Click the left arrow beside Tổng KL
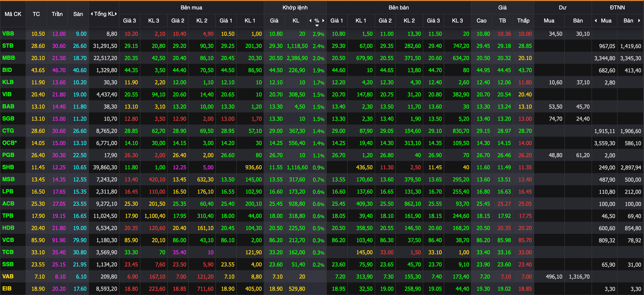 (x=92, y=14)
